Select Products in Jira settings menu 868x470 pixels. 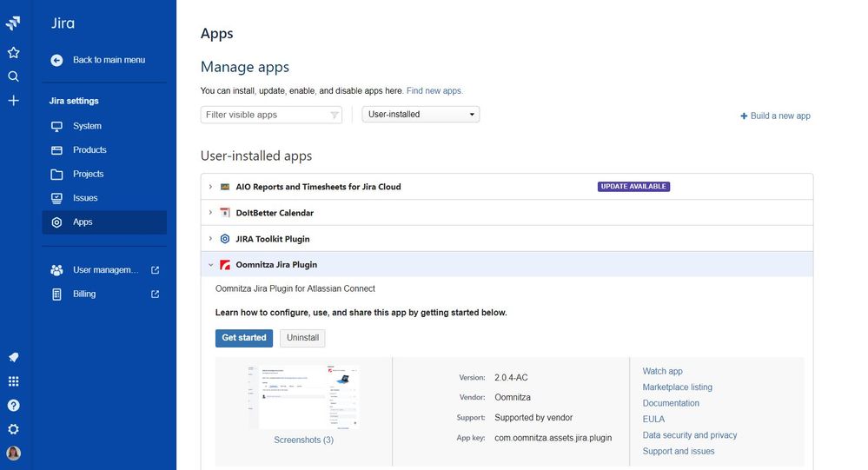click(x=104, y=149)
